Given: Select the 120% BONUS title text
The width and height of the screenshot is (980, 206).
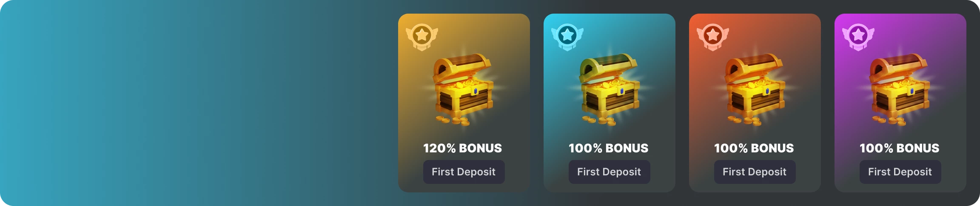Looking at the screenshot, I should [x=463, y=148].
